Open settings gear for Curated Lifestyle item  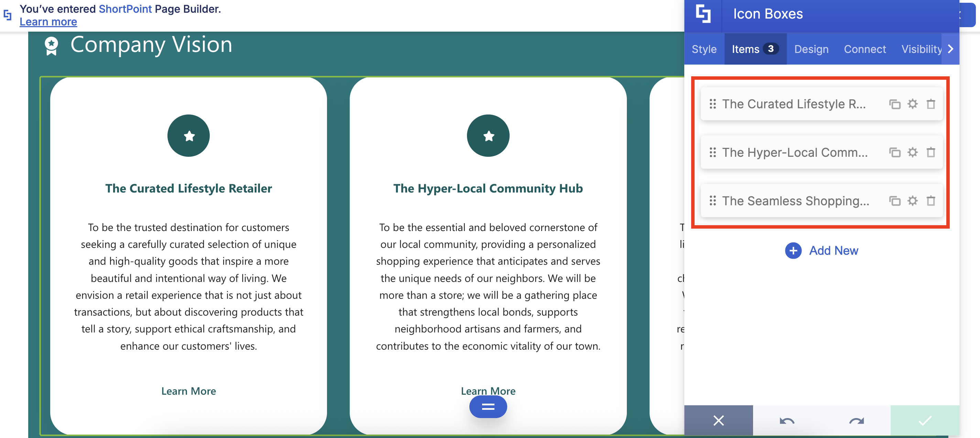pos(912,104)
